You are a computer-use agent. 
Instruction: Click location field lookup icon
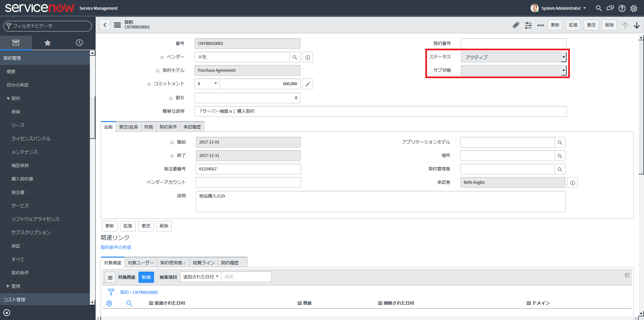560,156
